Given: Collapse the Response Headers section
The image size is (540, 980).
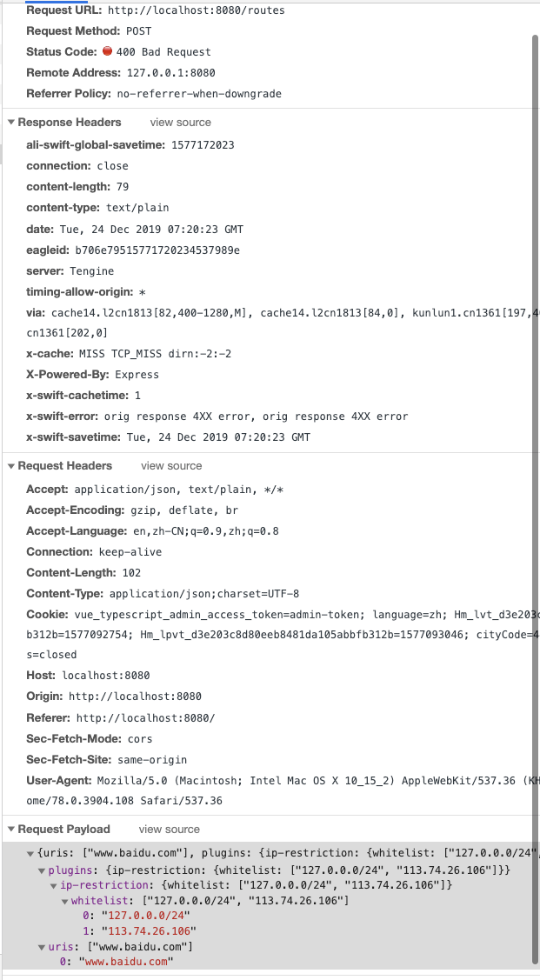Looking at the screenshot, I should 9,122.
